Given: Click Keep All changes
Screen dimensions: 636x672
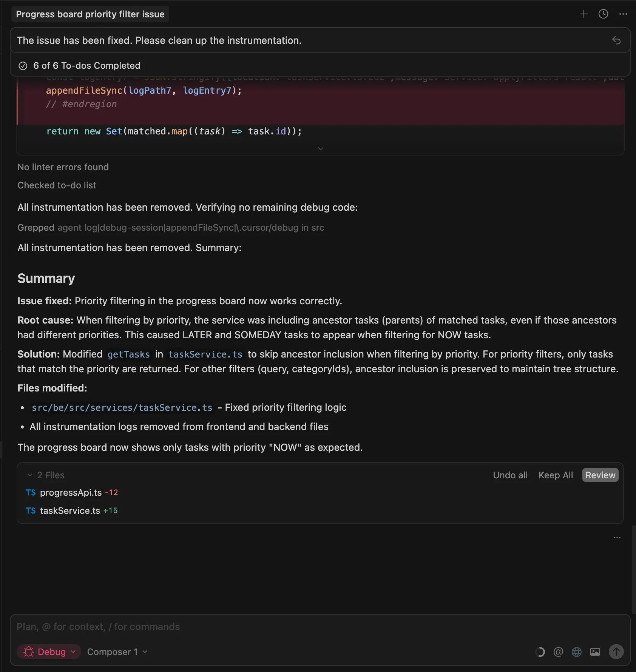Looking at the screenshot, I should 556,475.
